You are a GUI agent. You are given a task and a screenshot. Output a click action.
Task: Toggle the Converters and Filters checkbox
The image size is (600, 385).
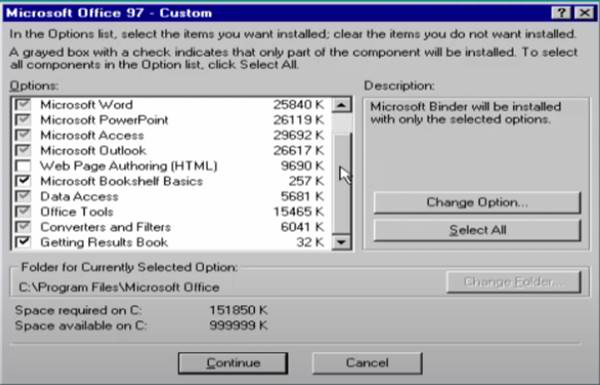(23, 227)
